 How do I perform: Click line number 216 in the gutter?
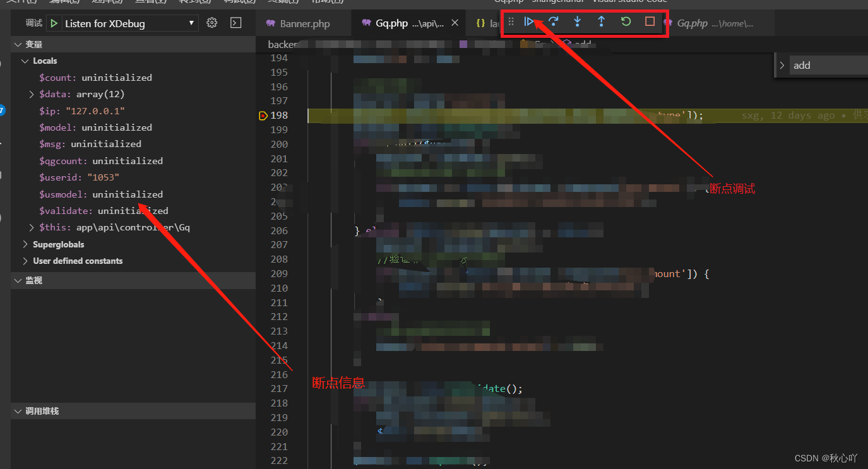279,374
